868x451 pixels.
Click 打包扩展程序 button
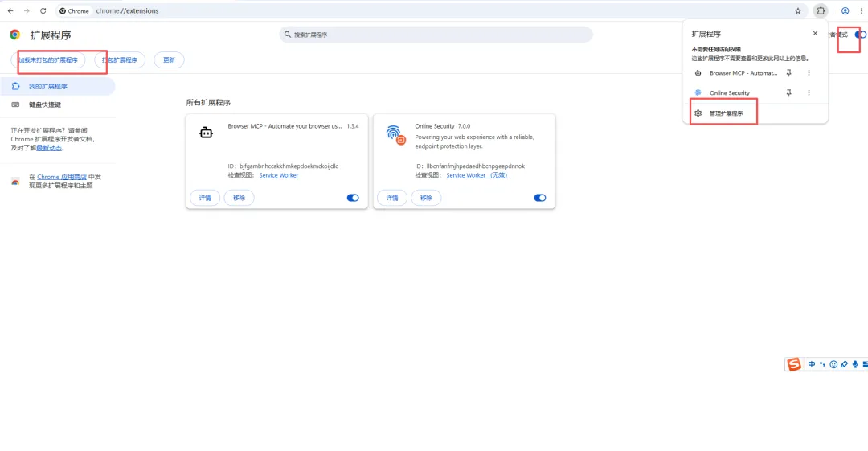coord(120,59)
